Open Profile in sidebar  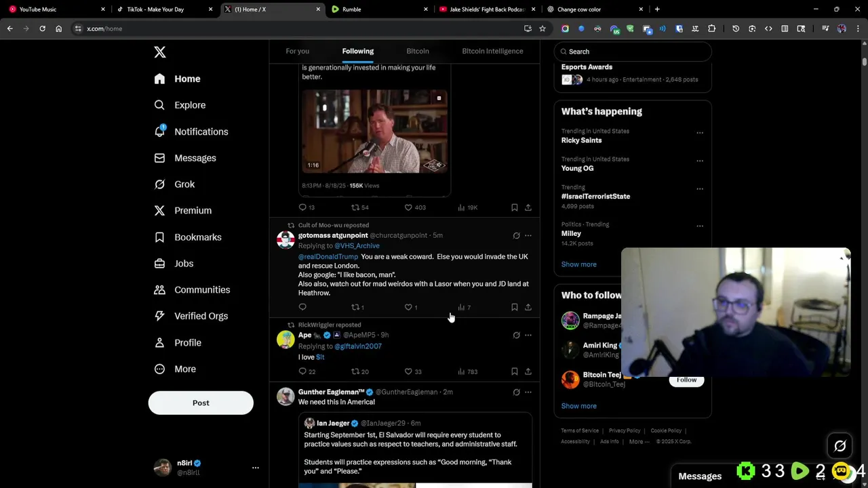click(x=178, y=342)
